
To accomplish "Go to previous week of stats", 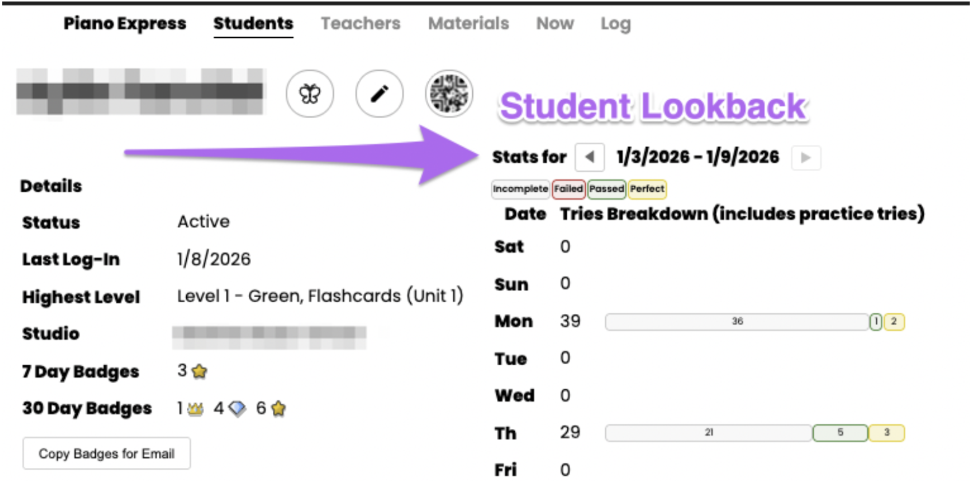I will point(590,157).
